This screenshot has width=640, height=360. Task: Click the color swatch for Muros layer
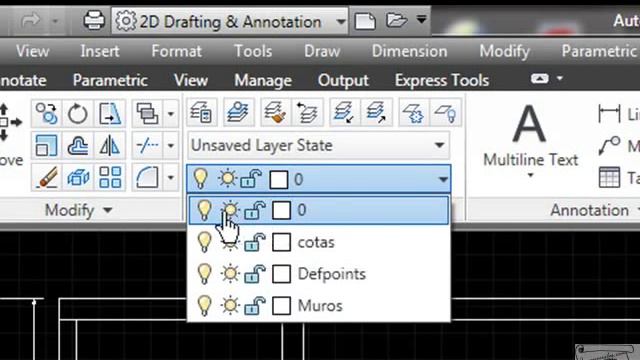(281, 305)
